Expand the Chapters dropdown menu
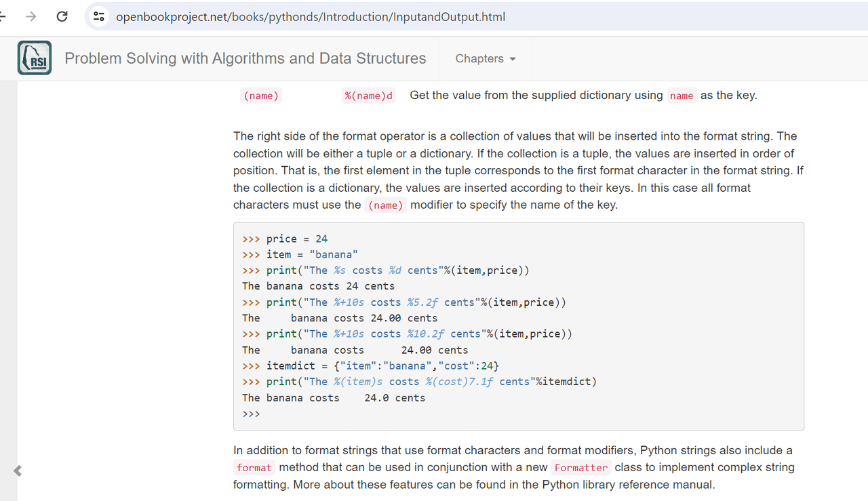This screenshot has width=868, height=501. tap(485, 59)
